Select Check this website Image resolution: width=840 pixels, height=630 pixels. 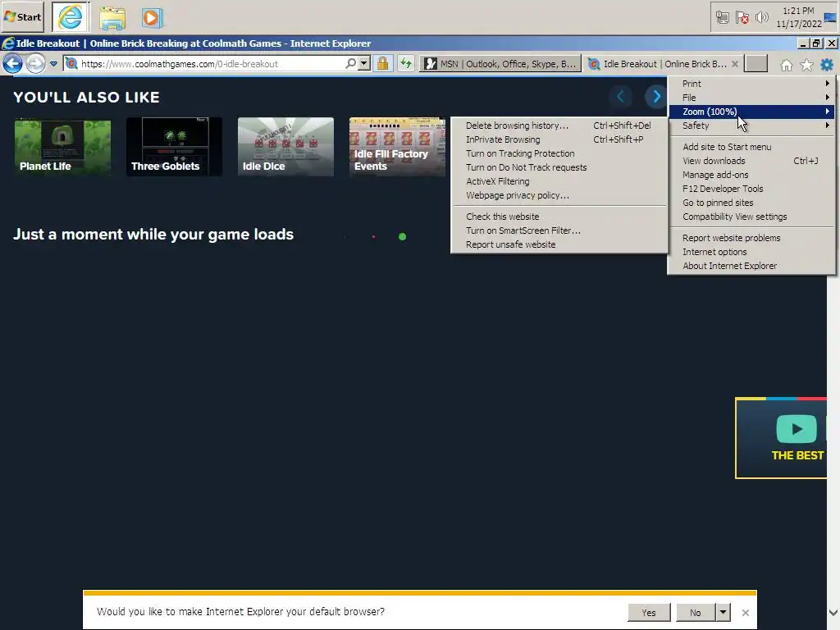tap(559, 217)
